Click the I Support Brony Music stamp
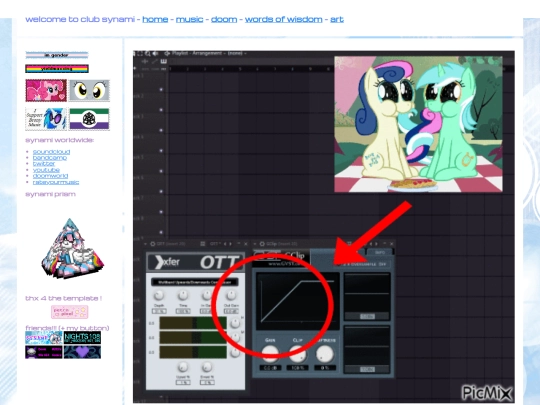Screen dimensions: 540x405 coord(46,119)
